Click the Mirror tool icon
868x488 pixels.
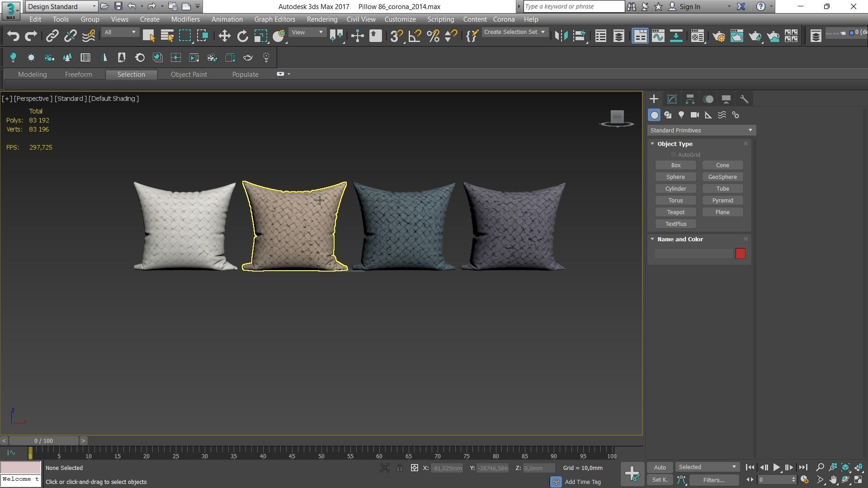[x=561, y=36]
